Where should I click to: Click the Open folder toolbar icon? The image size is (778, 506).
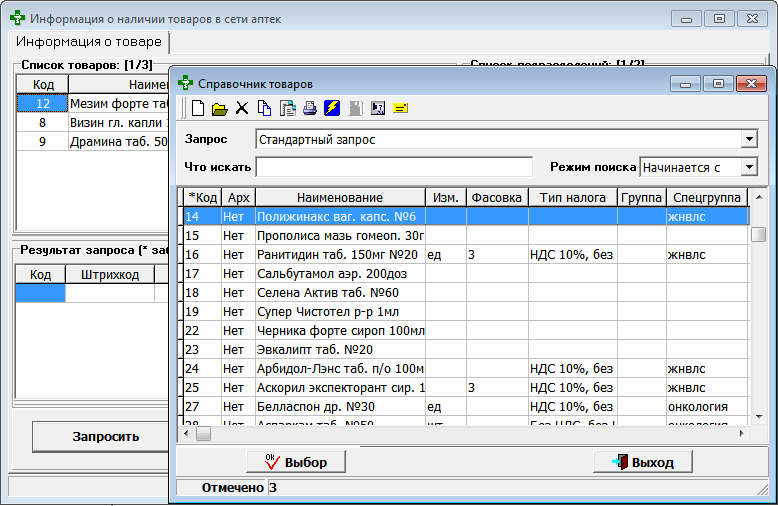point(219,108)
